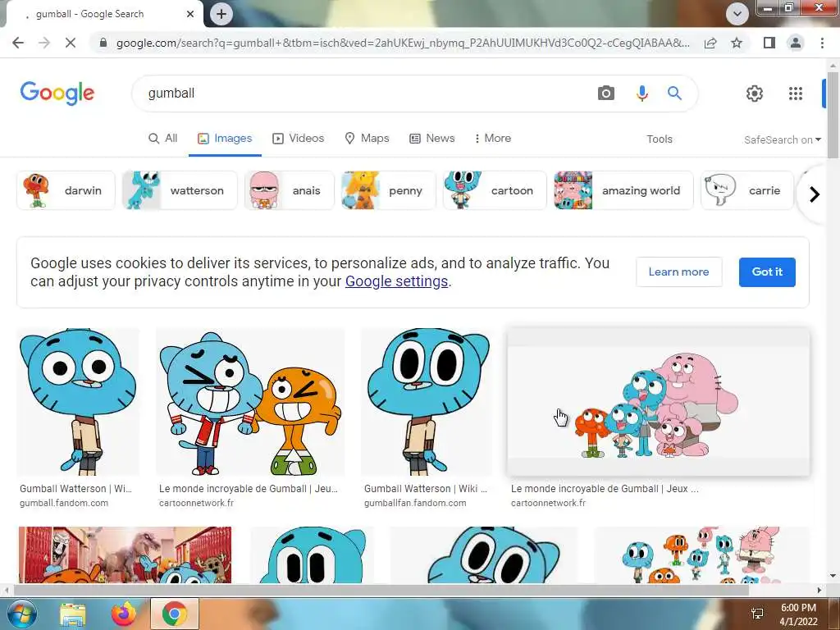Open Google quick settings gear
Image resolution: width=840 pixels, height=630 pixels.
point(755,94)
